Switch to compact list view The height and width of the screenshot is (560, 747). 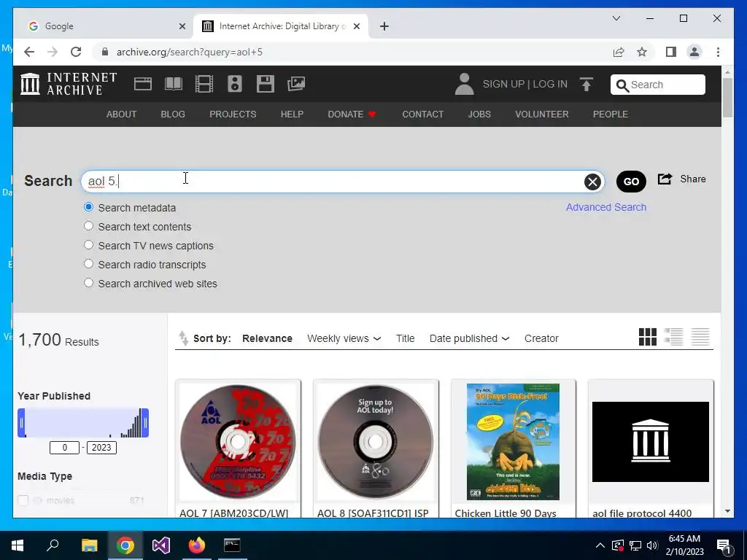[700, 337]
